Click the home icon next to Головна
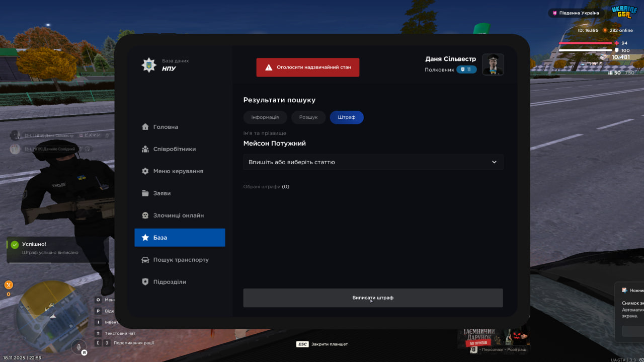 coord(145,127)
